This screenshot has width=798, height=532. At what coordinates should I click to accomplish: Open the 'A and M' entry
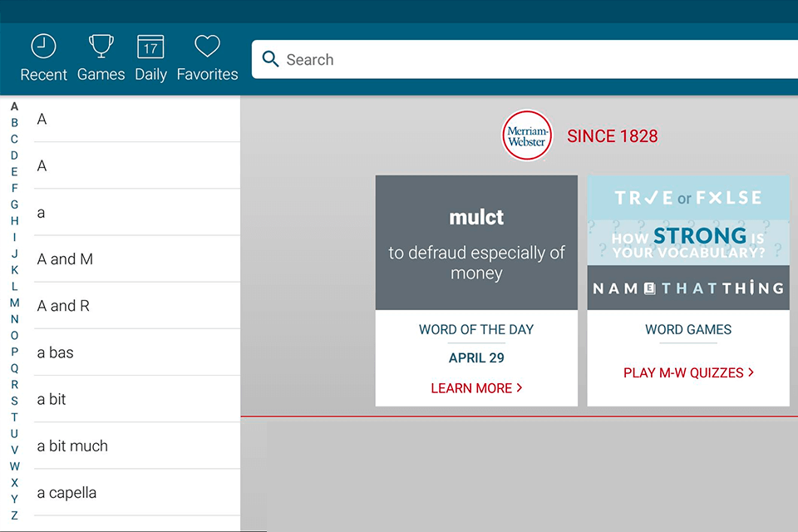coord(137,259)
